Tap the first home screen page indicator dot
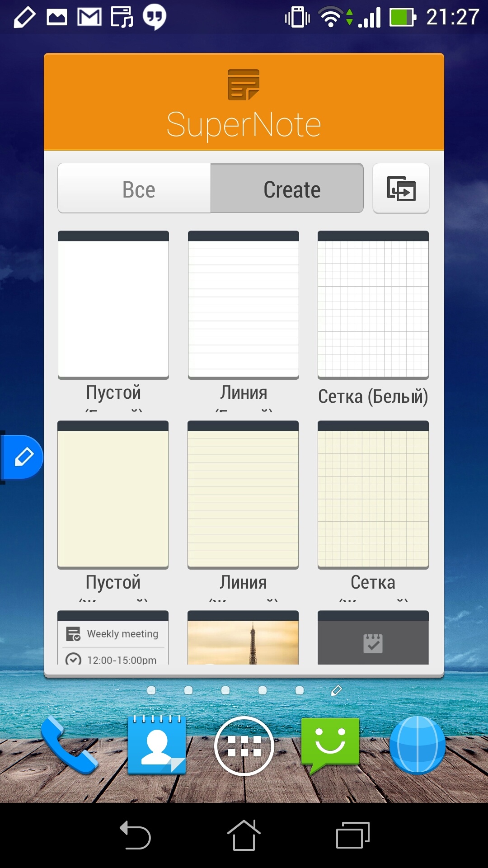 pos(151,690)
